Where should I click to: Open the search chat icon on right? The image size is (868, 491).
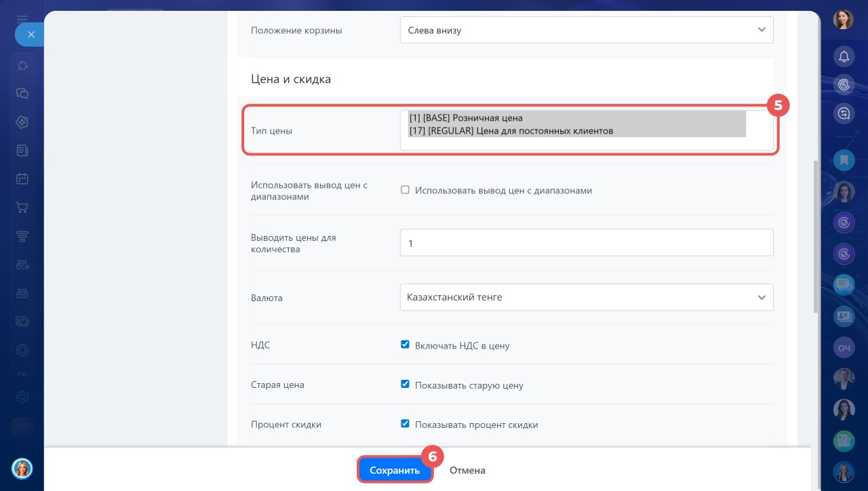pyautogui.click(x=844, y=113)
